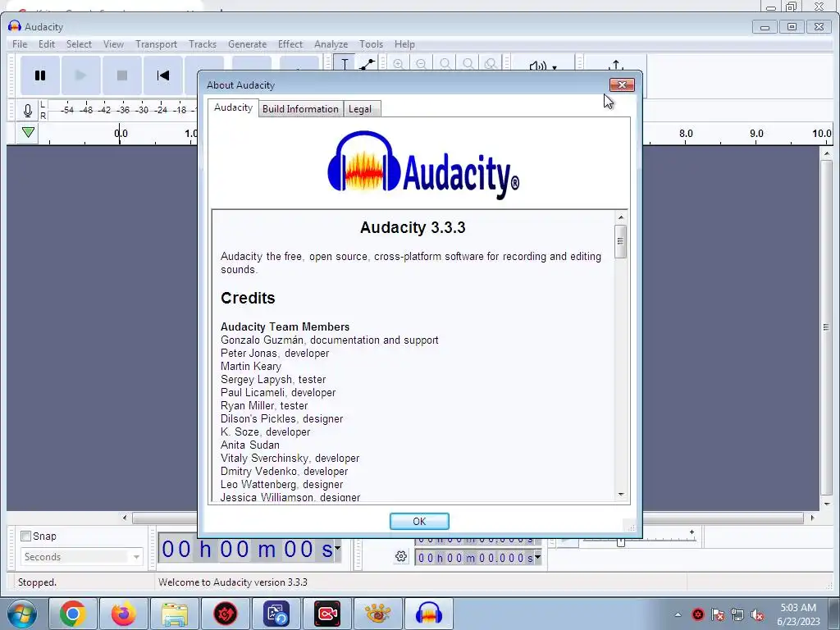Click the Action Center flag tray icon
Image resolution: width=840 pixels, height=630 pixels.
point(718,614)
